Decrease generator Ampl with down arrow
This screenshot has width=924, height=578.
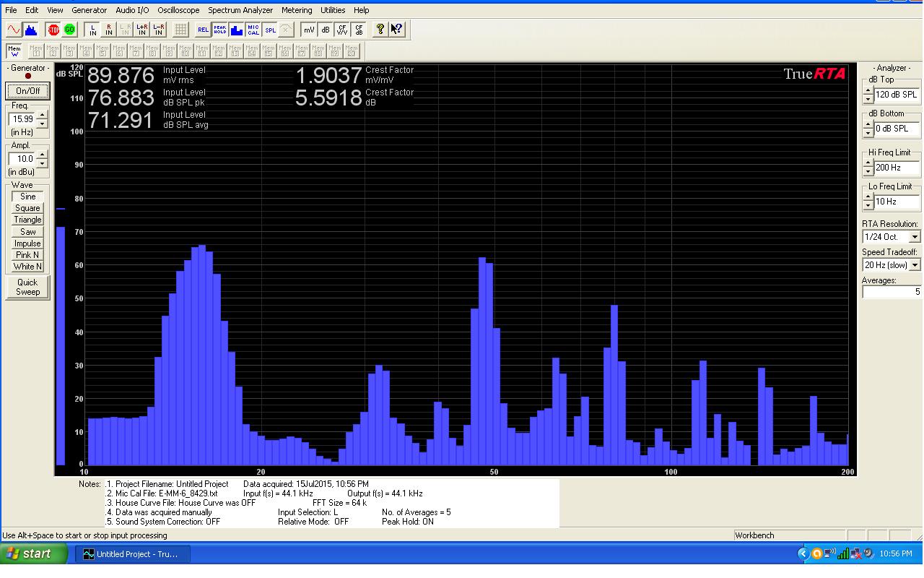point(43,163)
